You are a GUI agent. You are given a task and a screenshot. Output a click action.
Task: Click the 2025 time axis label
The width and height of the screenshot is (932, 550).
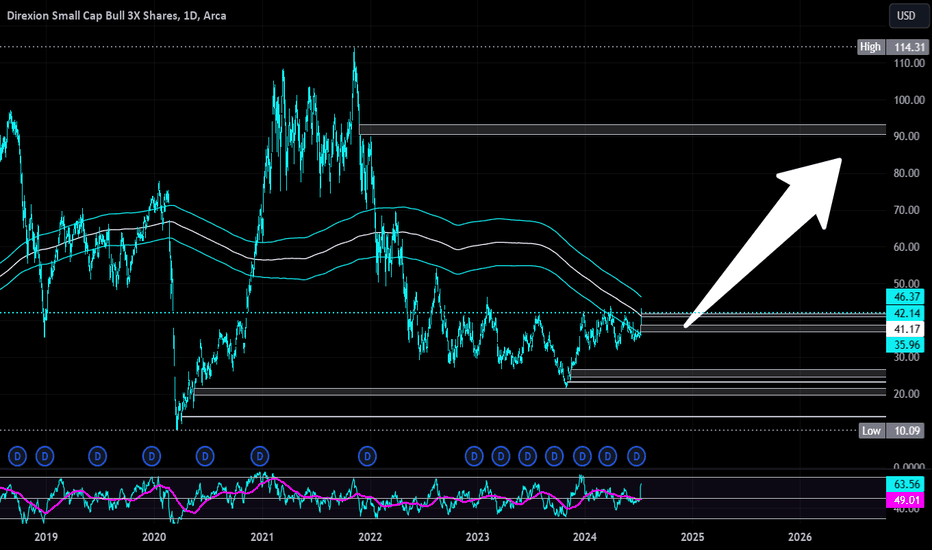click(x=692, y=537)
